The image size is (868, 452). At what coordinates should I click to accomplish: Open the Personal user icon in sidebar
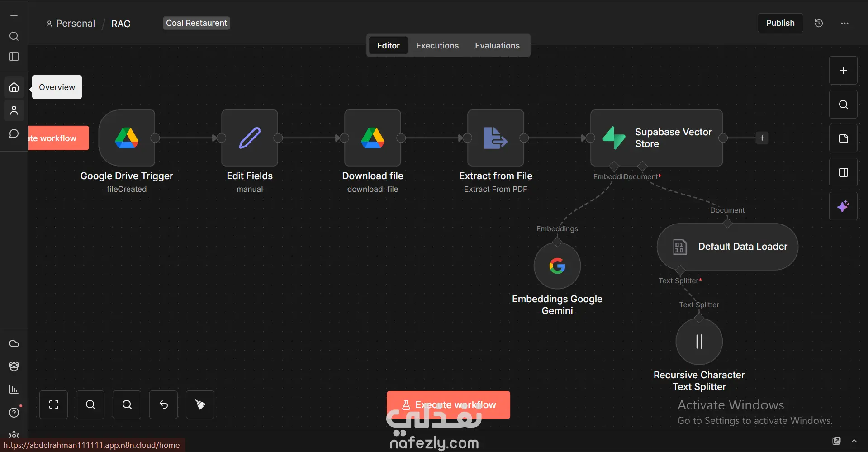(x=14, y=110)
